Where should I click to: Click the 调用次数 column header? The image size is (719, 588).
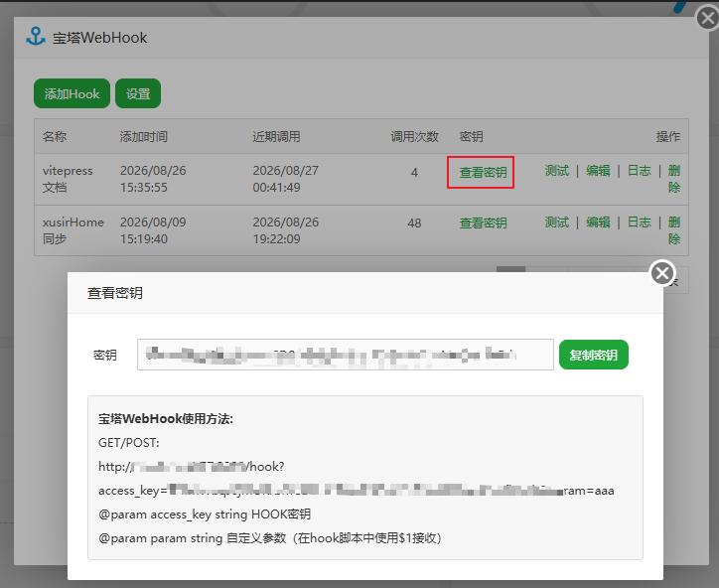[x=414, y=136]
